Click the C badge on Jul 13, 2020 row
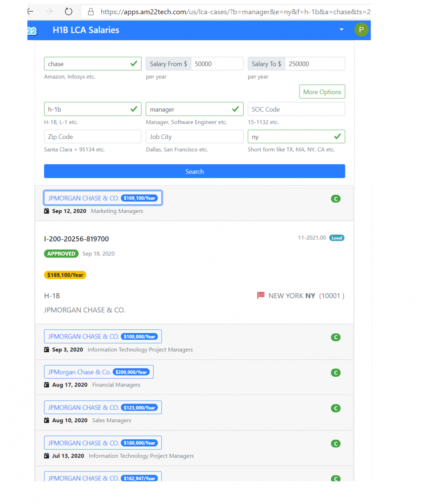This screenshot has height=504, width=433. point(336,444)
